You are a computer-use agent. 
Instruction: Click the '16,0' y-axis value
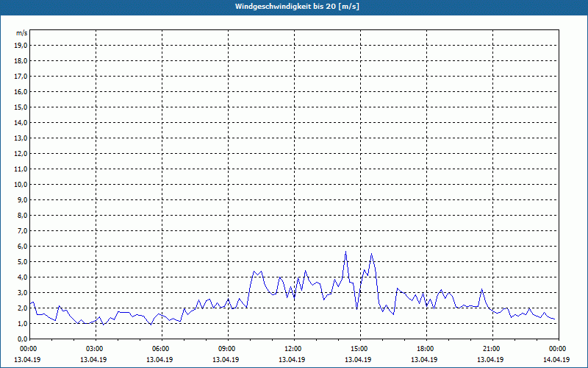(21, 91)
